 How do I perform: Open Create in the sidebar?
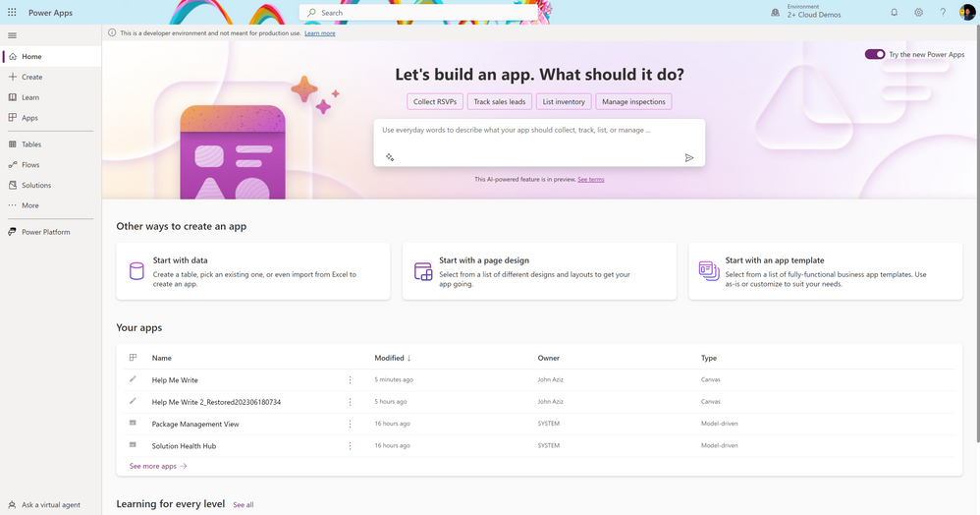tap(51, 77)
